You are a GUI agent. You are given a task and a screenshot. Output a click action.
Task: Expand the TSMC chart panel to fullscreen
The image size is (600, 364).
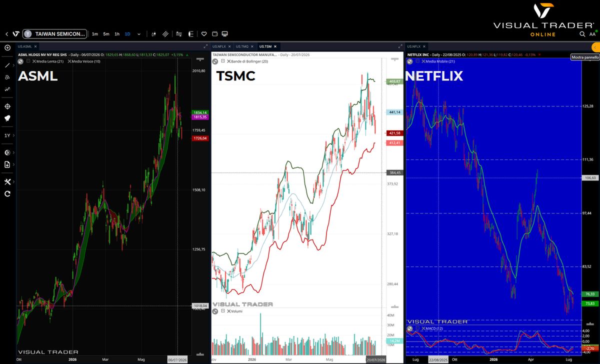click(400, 46)
